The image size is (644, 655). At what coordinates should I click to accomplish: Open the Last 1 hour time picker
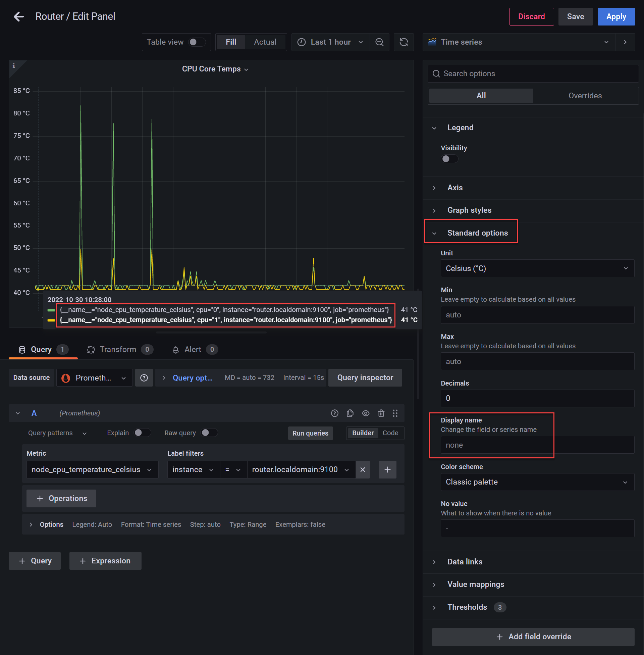click(x=330, y=42)
